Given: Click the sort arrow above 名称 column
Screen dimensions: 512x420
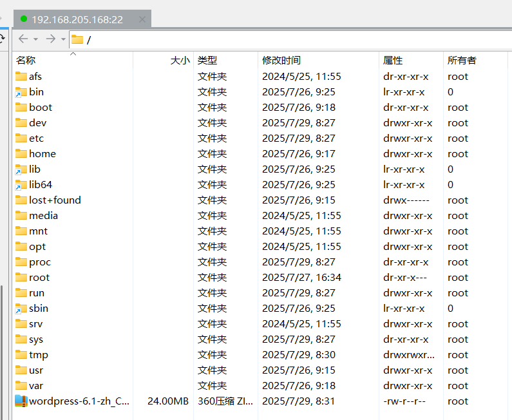Looking at the screenshot, I should 73,53.
